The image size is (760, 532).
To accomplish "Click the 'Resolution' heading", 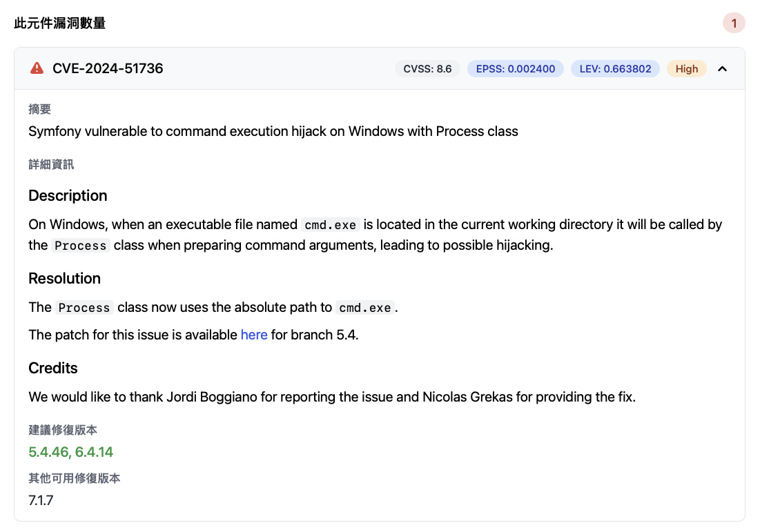I will [64, 278].
